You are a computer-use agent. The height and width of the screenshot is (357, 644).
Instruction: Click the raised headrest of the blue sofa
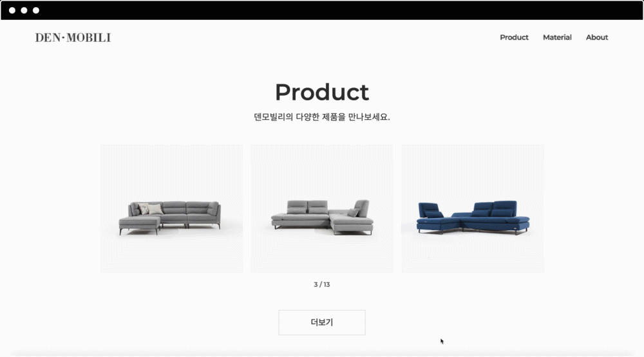coord(431,210)
